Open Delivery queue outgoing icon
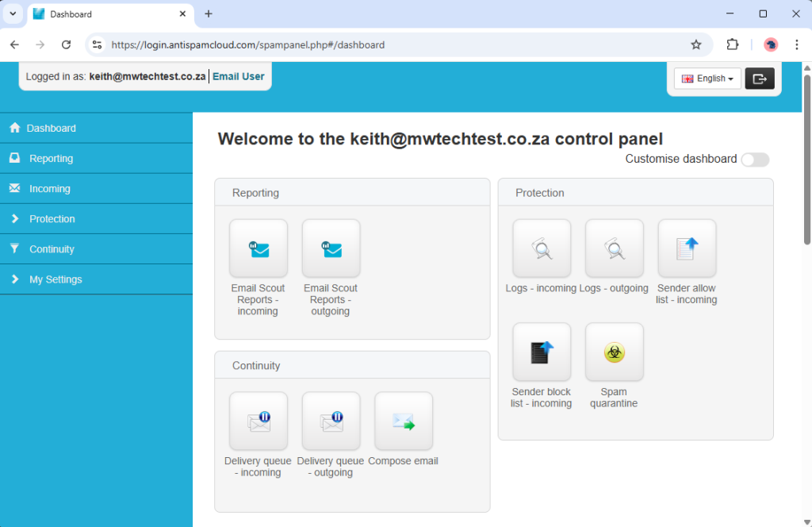 click(x=331, y=421)
